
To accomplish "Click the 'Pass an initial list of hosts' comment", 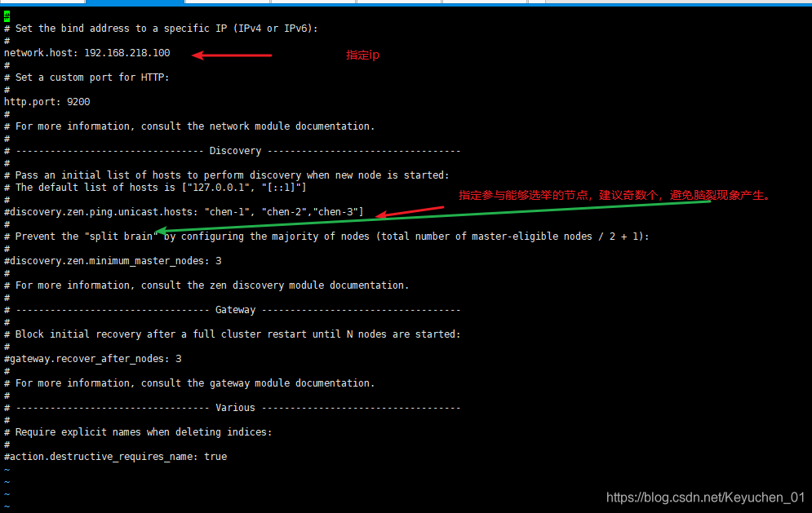I will tap(227, 175).
